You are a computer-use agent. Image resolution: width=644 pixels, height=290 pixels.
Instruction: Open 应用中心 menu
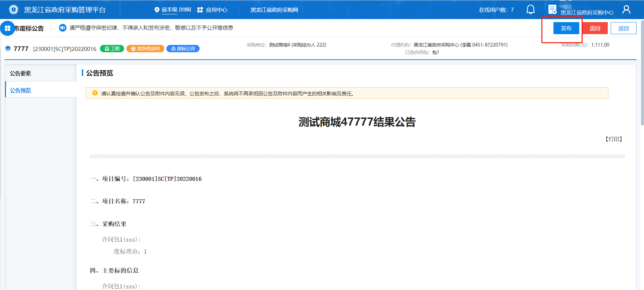216,10
